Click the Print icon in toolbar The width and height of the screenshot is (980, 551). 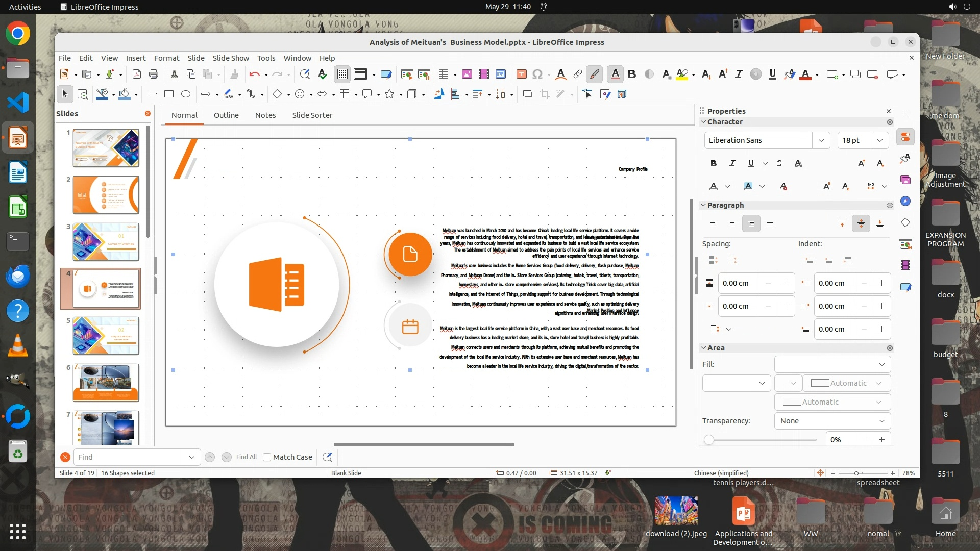click(x=154, y=74)
